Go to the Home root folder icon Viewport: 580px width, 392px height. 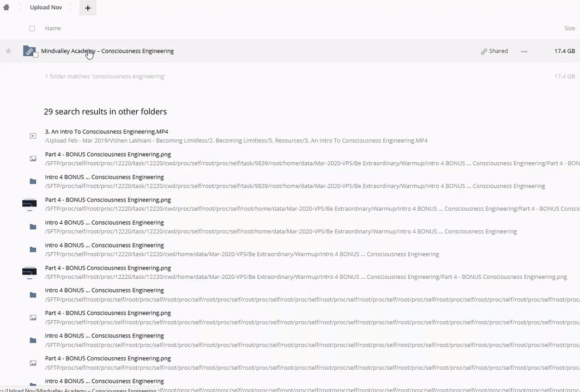[x=7, y=8]
